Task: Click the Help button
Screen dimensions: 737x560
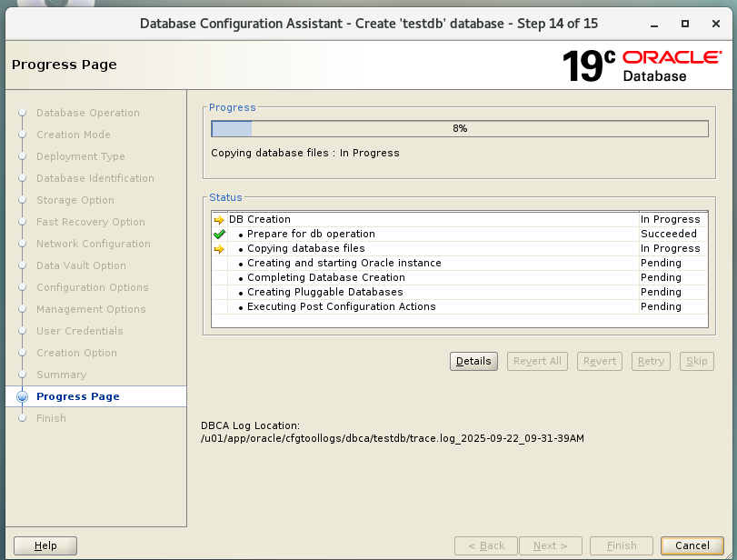Action: [x=45, y=545]
